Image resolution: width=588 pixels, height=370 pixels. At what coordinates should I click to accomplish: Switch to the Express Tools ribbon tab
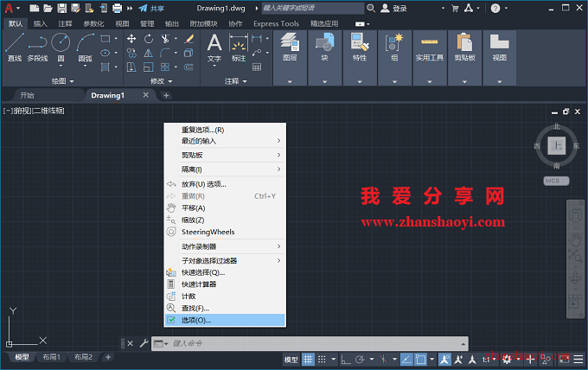pos(276,23)
